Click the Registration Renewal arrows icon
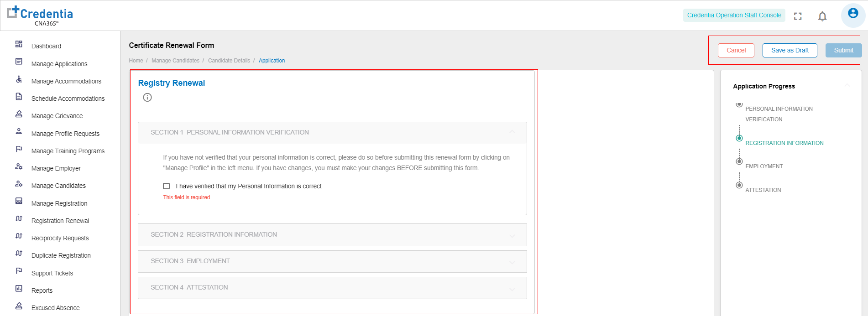Viewport: 868px width, 316px height. tap(19, 219)
